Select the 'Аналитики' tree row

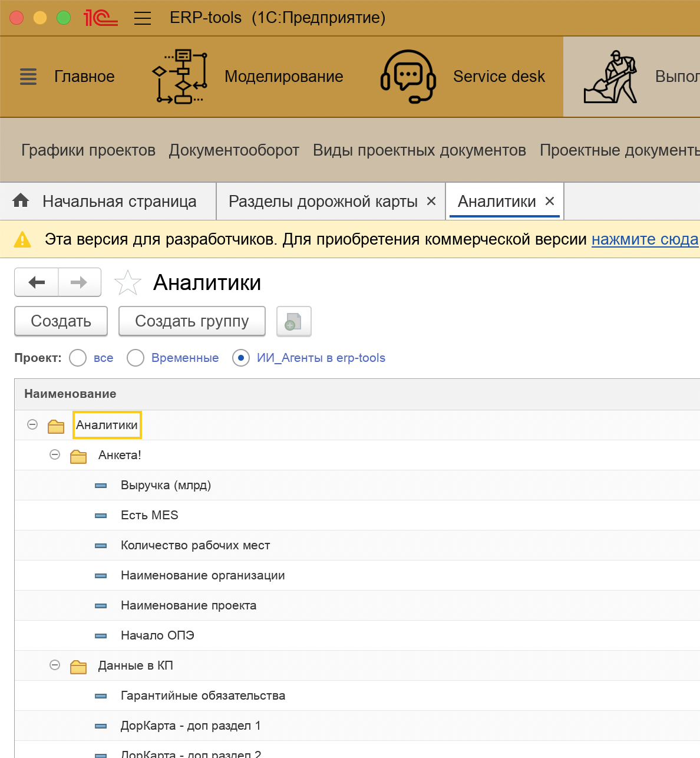coord(357,425)
